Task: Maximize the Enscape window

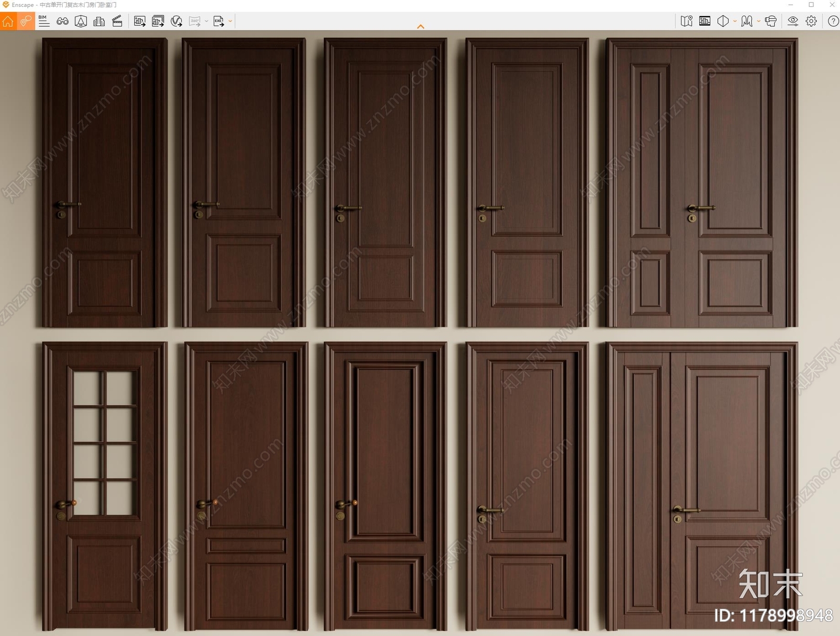Action: (811, 5)
